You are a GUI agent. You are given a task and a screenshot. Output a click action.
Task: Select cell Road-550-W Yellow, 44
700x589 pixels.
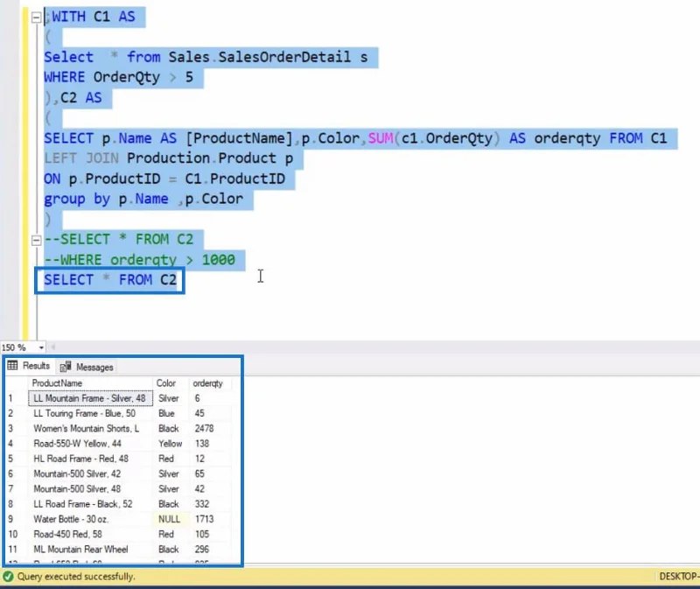pyautogui.click(x=91, y=444)
